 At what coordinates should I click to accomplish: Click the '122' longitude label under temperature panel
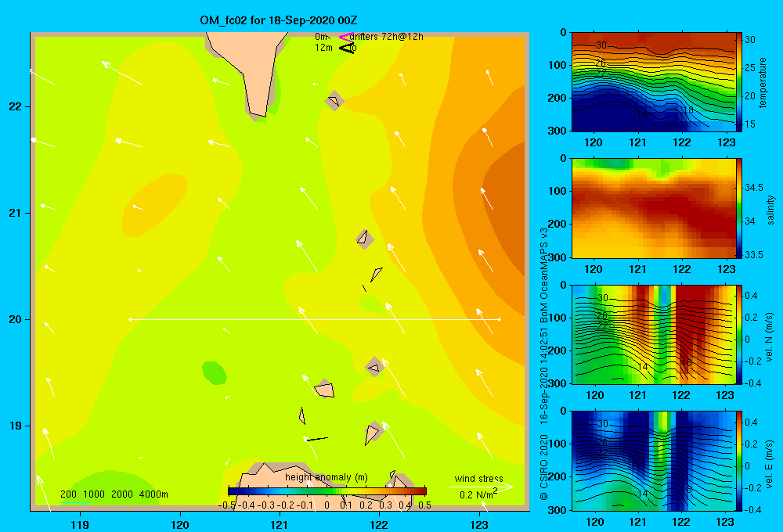pos(682,142)
